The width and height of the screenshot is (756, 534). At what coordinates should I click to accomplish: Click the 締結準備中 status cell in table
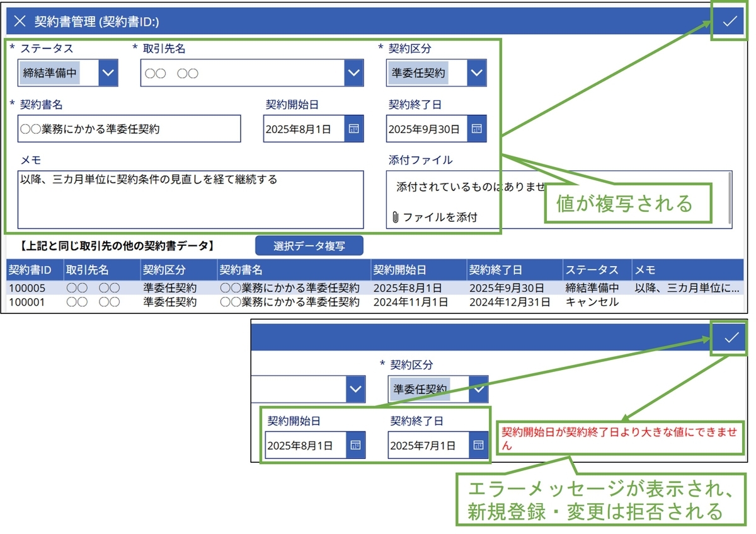click(592, 288)
